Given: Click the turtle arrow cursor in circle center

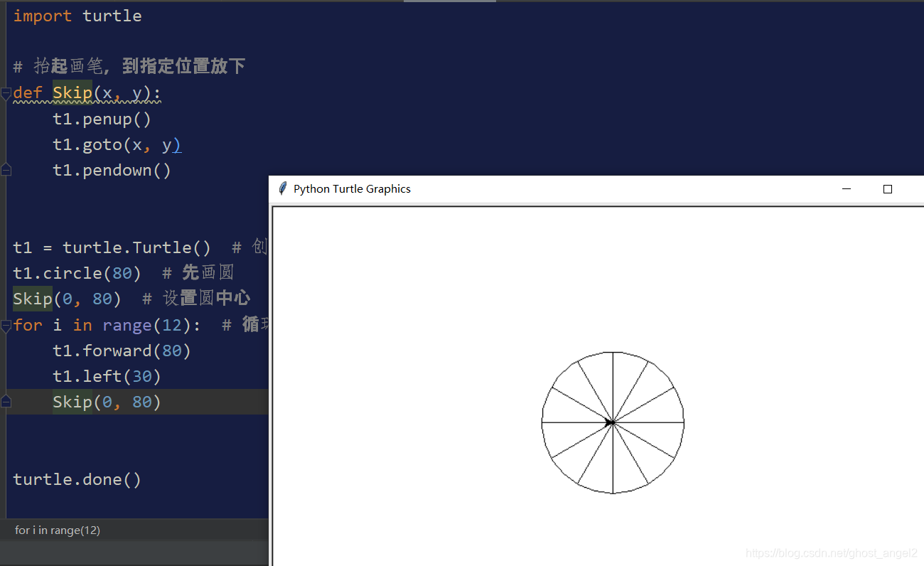Looking at the screenshot, I should coord(610,422).
